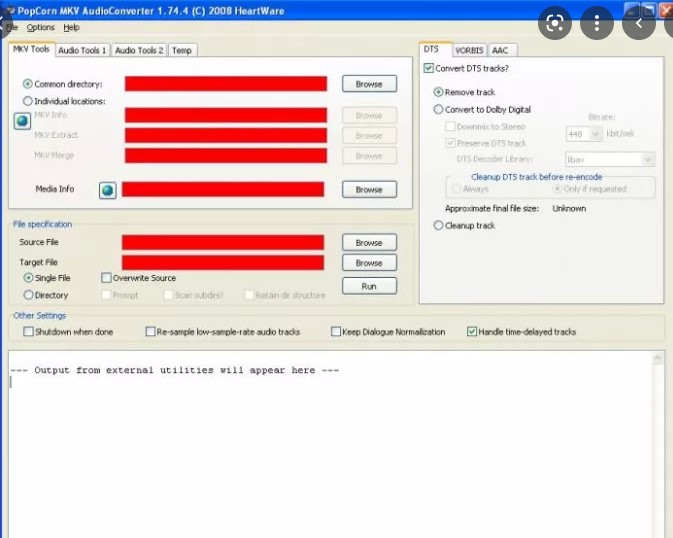Switch to Audio Tools 2 tab
This screenshot has width=673, height=538.
139,50
